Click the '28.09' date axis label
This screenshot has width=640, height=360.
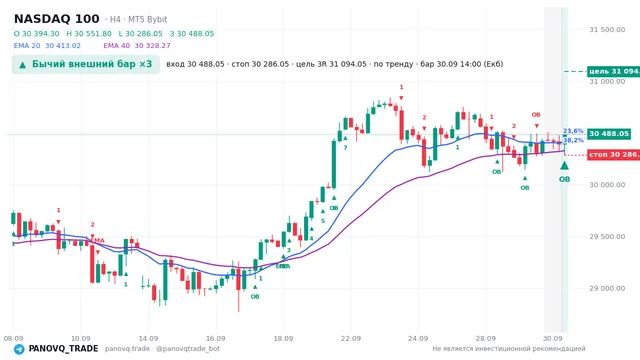coord(486,338)
